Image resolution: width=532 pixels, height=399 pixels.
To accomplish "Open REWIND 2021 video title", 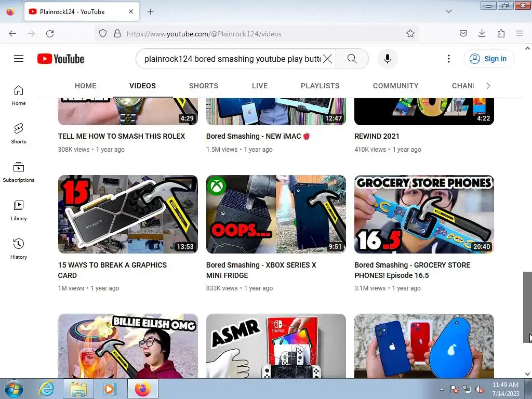I will (x=377, y=136).
